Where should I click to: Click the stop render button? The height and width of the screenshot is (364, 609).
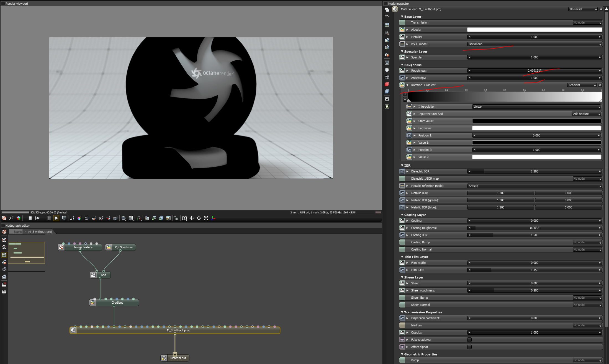click(30, 218)
